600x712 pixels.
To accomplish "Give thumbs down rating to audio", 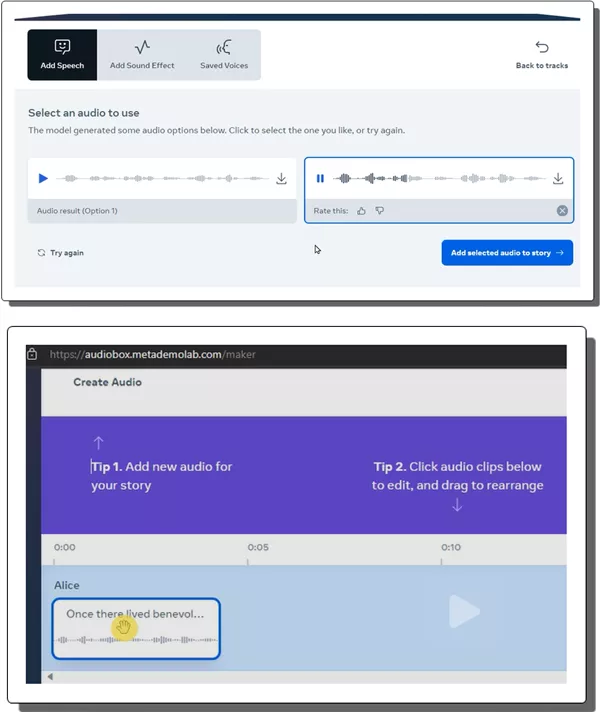I will [x=380, y=211].
